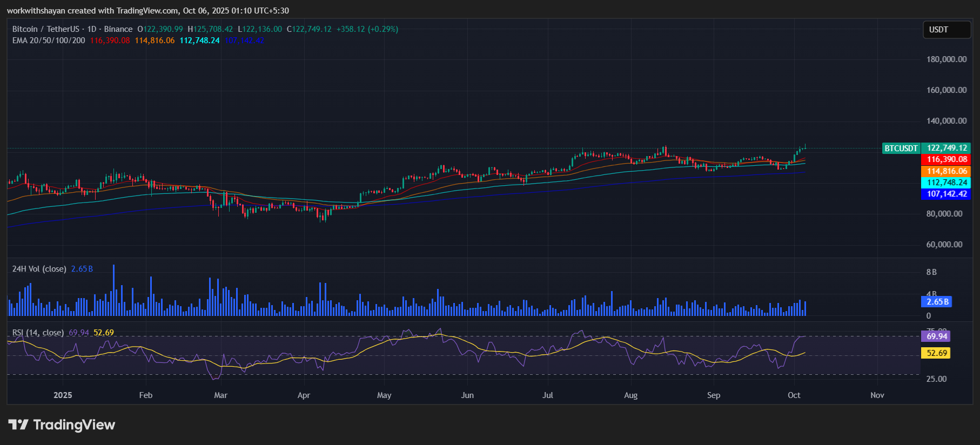Select the blue 2.65 B volume tag
Image resolution: width=980 pixels, height=445 pixels.
(936, 302)
